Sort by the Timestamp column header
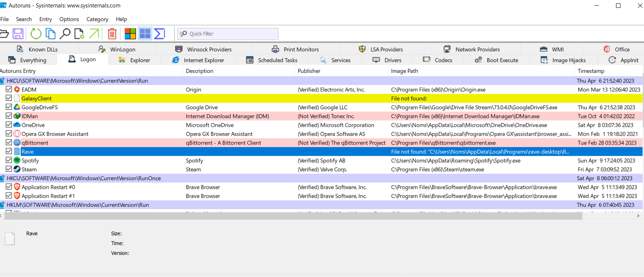644x277 pixels. tap(609, 71)
